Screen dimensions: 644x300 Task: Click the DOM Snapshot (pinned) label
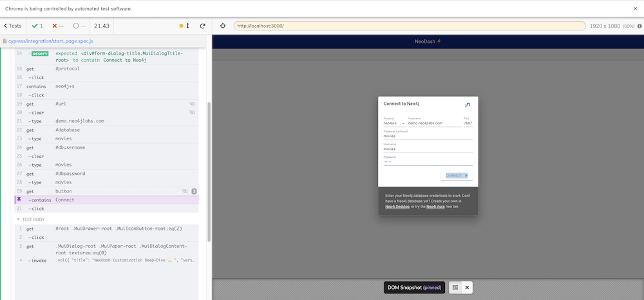point(414,288)
